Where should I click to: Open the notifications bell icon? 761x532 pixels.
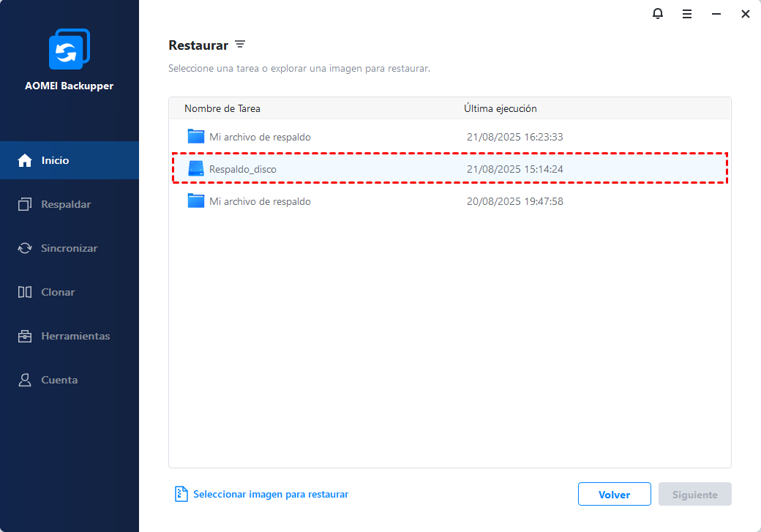(x=658, y=14)
